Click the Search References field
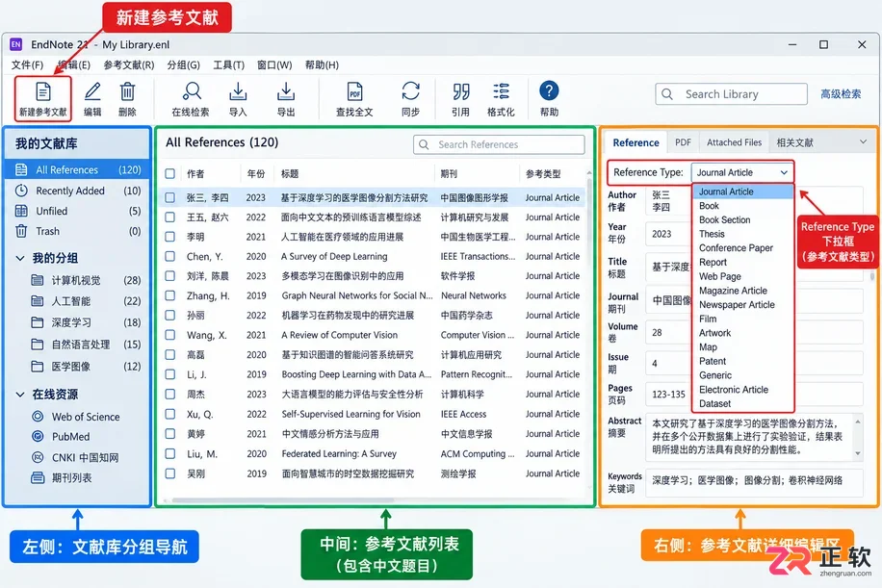Viewport: 882px width, 588px height. (499, 144)
